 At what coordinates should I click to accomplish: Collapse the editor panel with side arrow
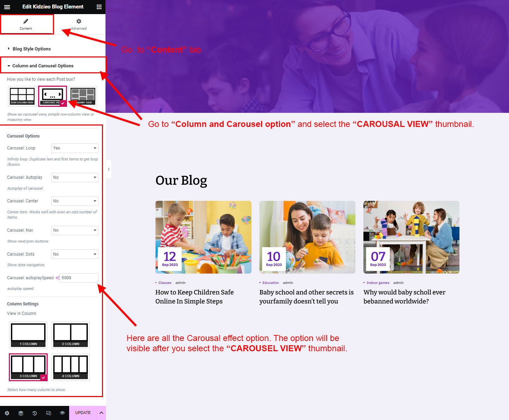(109, 169)
